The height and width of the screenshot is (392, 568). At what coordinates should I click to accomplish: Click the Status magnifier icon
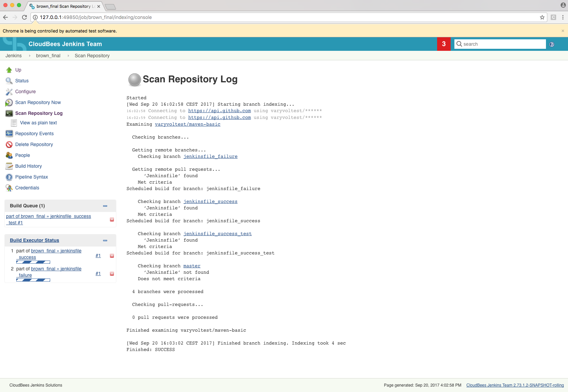[x=9, y=81]
